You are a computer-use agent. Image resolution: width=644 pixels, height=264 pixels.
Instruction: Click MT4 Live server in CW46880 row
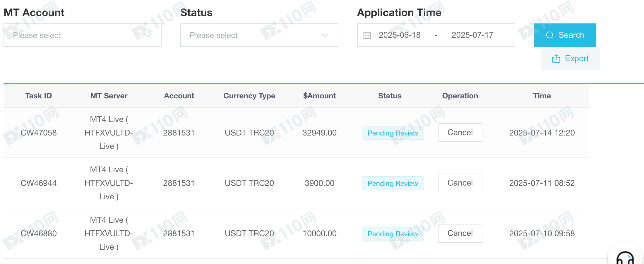click(109, 233)
